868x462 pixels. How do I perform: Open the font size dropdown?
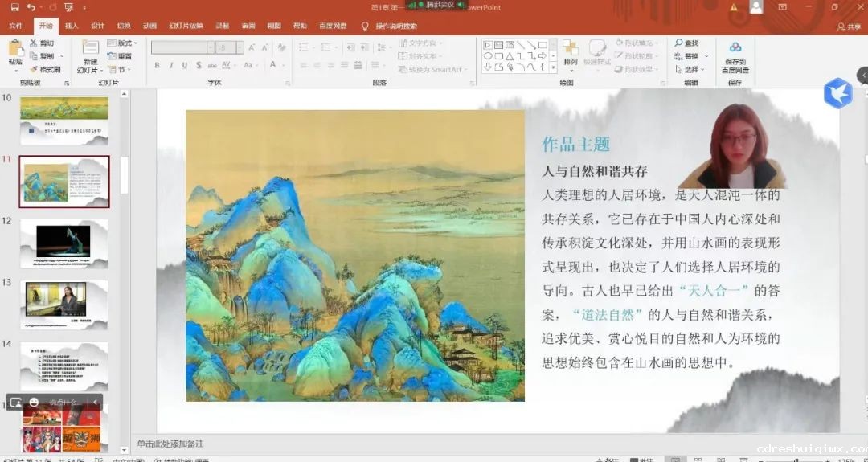pyautogui.click(x=240, y=47)
